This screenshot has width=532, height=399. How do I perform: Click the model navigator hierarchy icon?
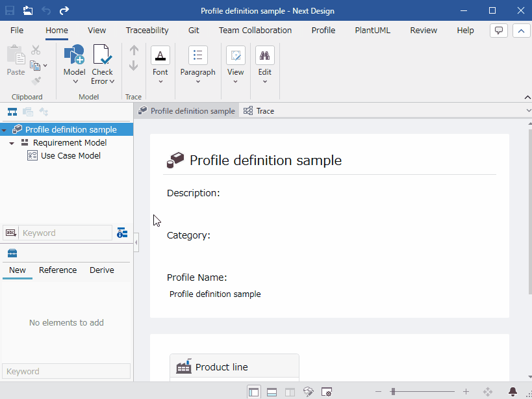(x=12, y=111)
